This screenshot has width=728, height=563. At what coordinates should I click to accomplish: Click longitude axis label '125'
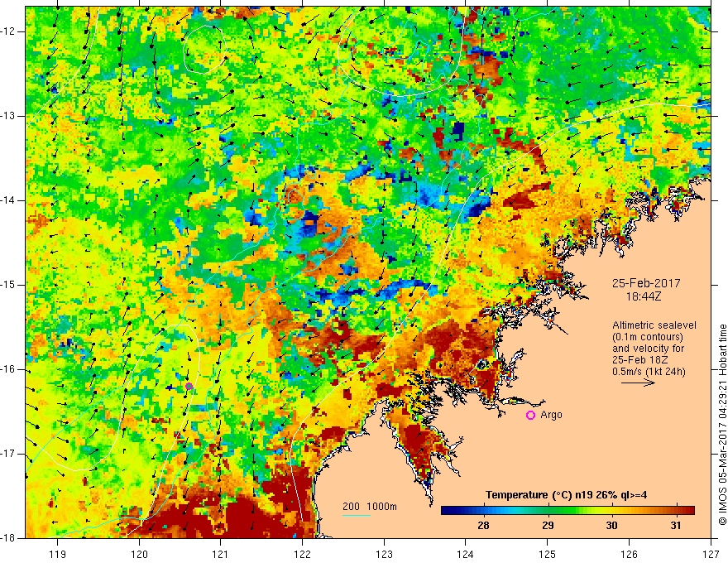point(548,554)
